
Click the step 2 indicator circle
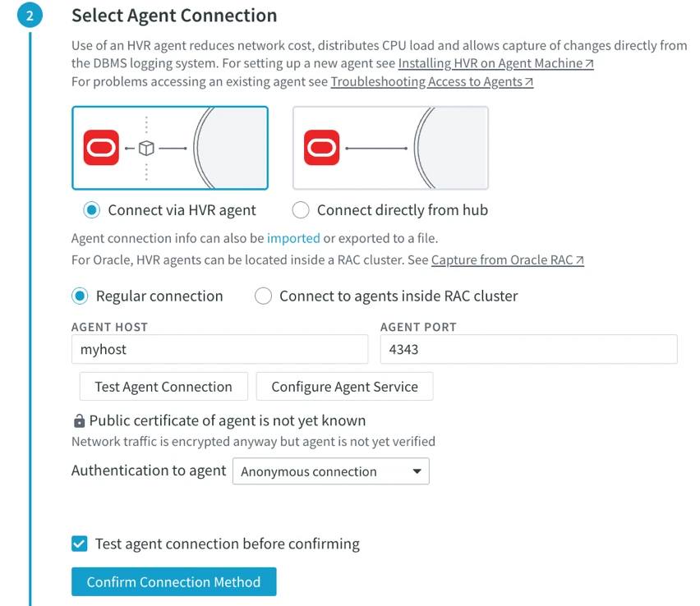30,15
